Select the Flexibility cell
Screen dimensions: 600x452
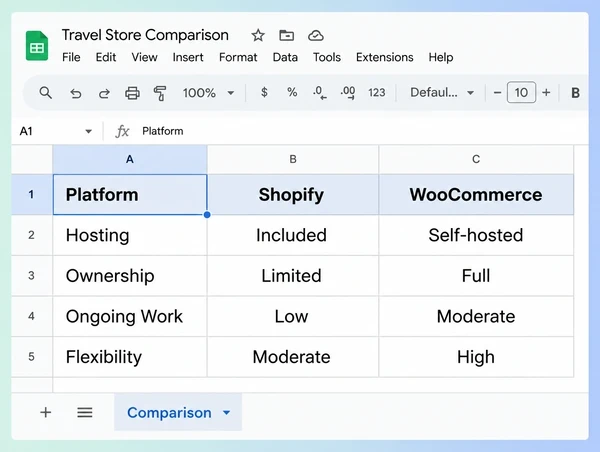pos(130,357)
